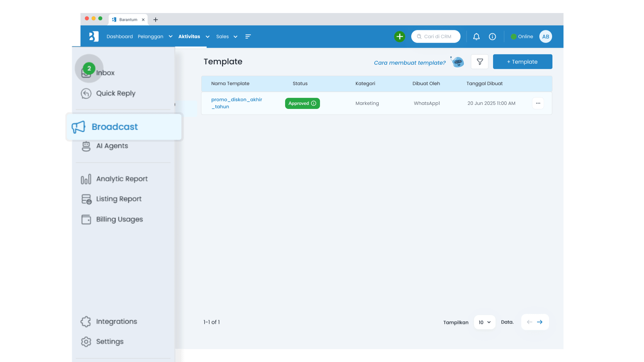Select Broadcast in the sidebar
The width and height of the screenshot is (644, 362).
114,127
